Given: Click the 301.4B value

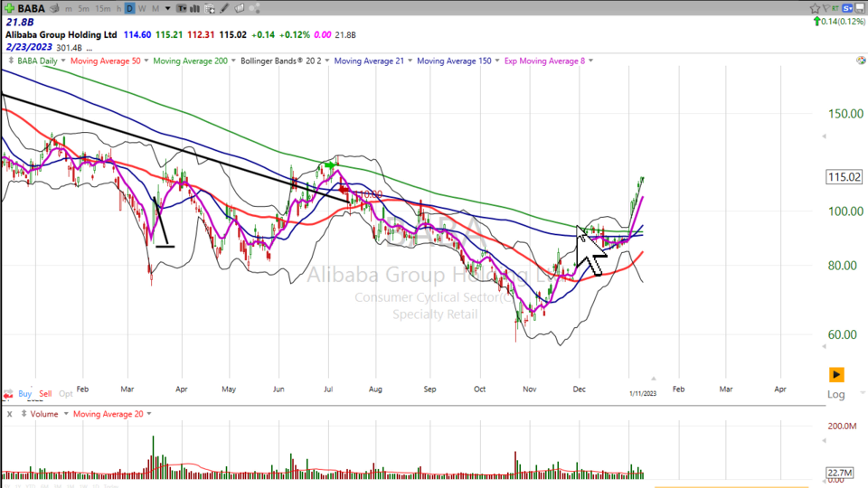Looking at the screenshot, I should point(70,48).
